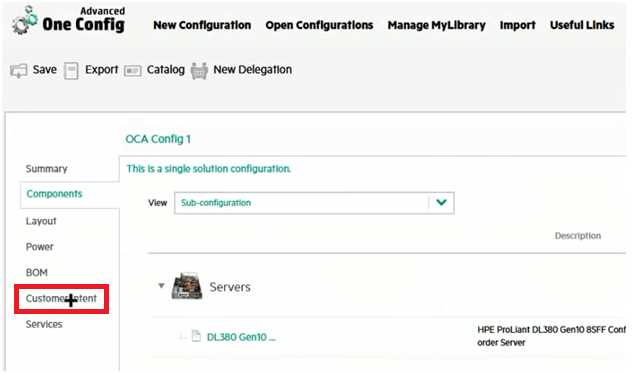639x373 pixels.
Task: Click the Export document icon
Action: pos(71,71)
